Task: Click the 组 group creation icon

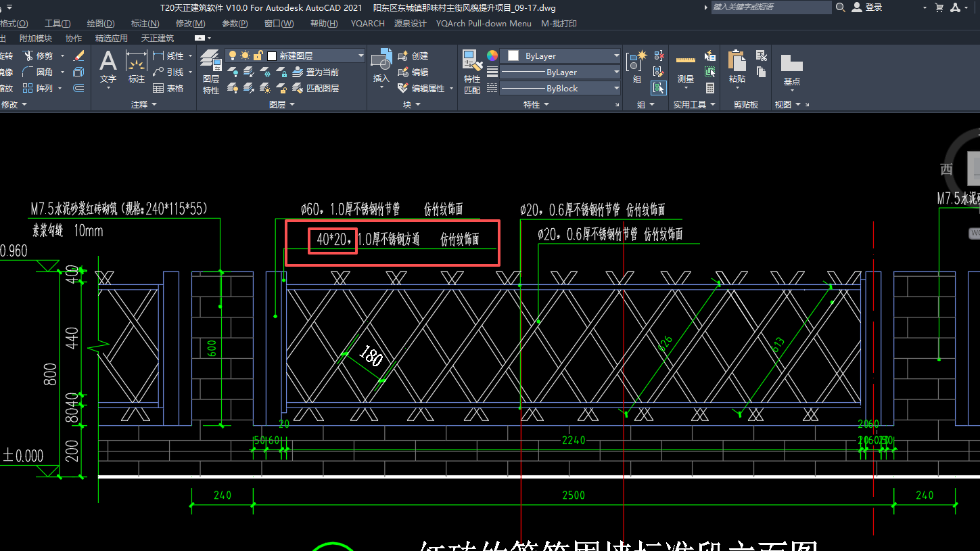Action: [x=636, y=65]
